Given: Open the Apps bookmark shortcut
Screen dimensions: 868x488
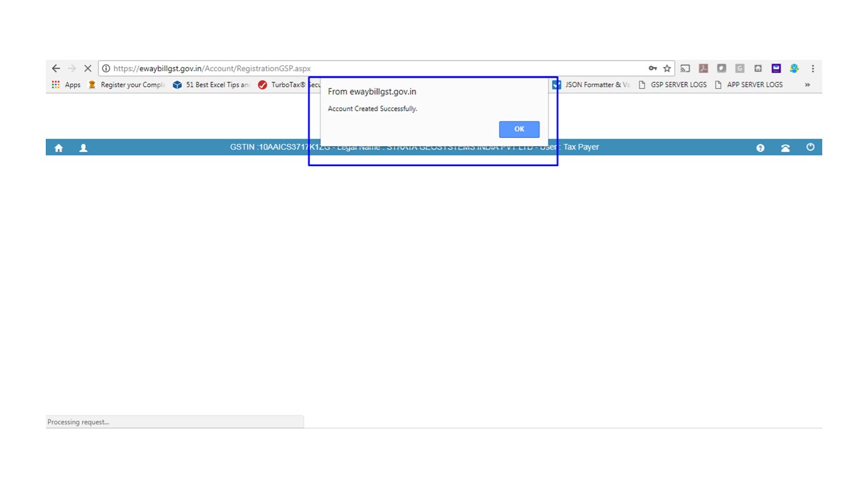Looking at the screenshot, I should pyautogui.click(x=66, y=85).
